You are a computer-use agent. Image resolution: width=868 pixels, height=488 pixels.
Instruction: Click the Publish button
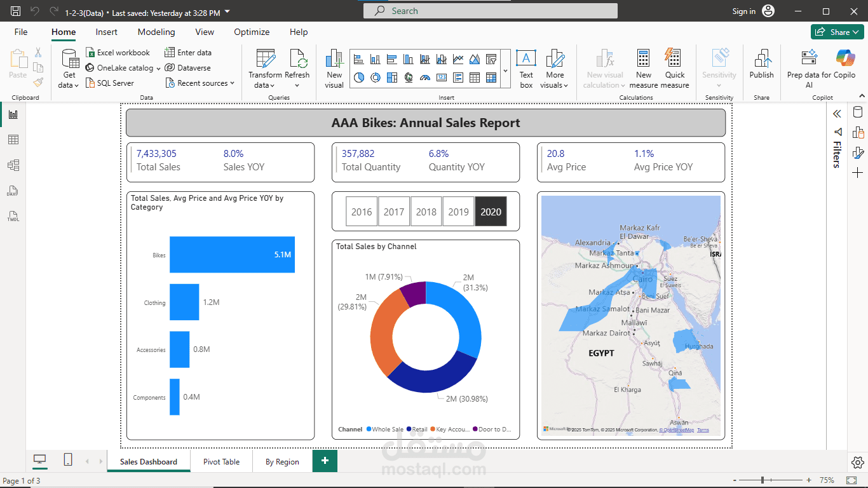(761, 64)
